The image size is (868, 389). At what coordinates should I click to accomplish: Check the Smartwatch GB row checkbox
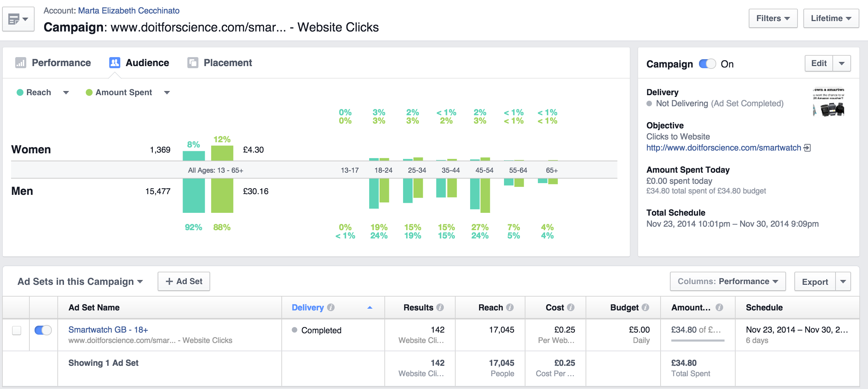(x=17, y=331)
